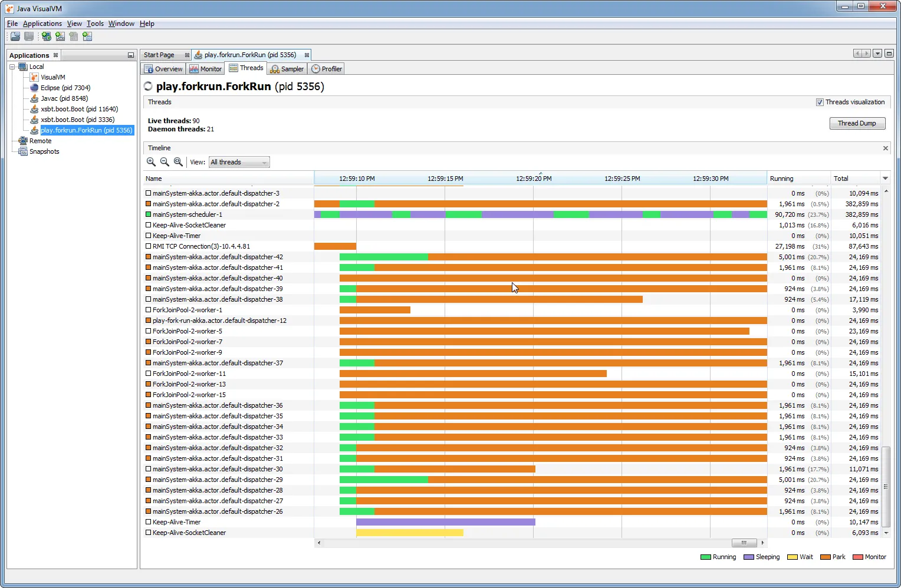Toggle checkbox for play-fork-run-akka.actor.default-dispatcher-12
The image size is (901, 588).
pos(148,321)
